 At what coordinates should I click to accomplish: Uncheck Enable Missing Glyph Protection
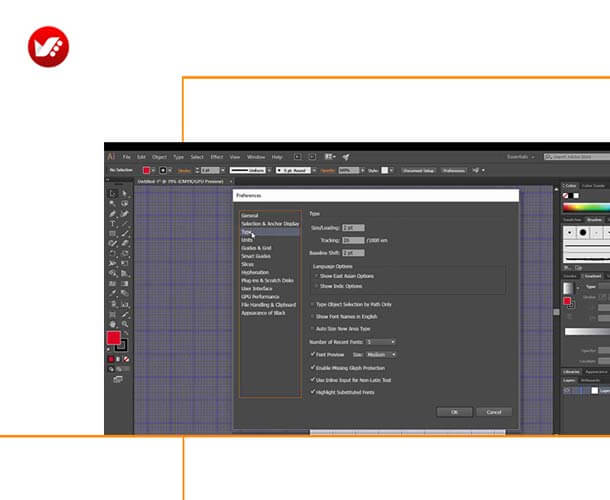pyautogui.click(x=312, y=368)
